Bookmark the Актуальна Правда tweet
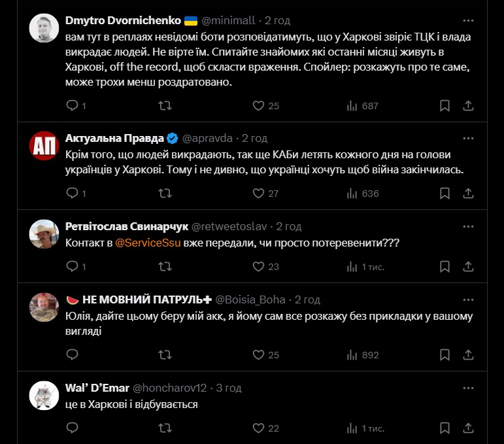This screenshot has width=504, height=444. pyautogui.click(x=445, y=193)
